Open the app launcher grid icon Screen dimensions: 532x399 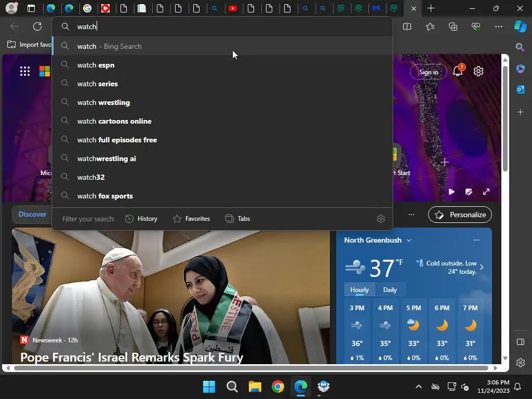[25, 71]
